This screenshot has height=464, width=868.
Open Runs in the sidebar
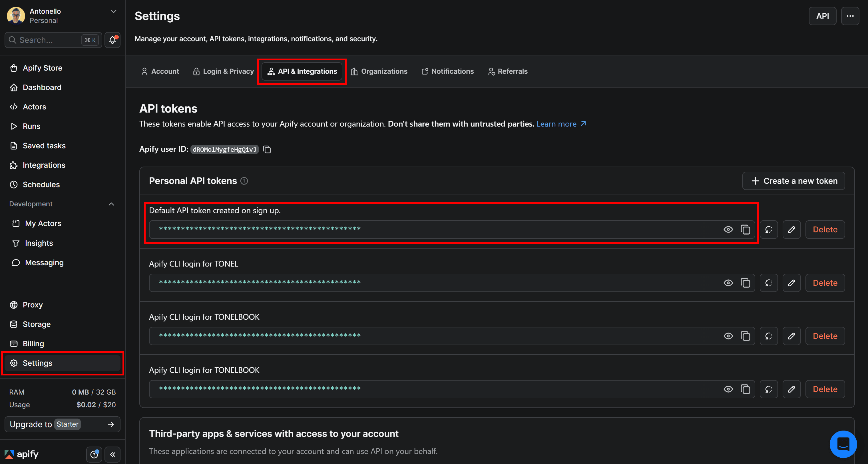click(x=62, y=127)
